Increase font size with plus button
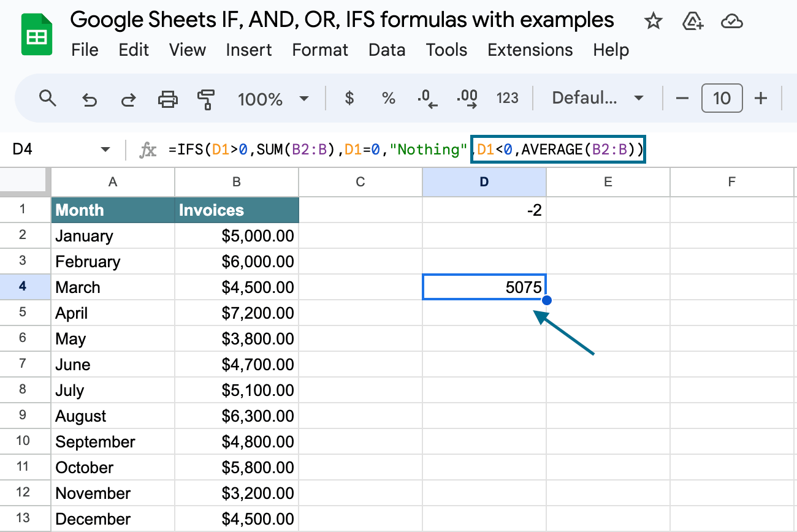The image size is (797, 532). 761,98
